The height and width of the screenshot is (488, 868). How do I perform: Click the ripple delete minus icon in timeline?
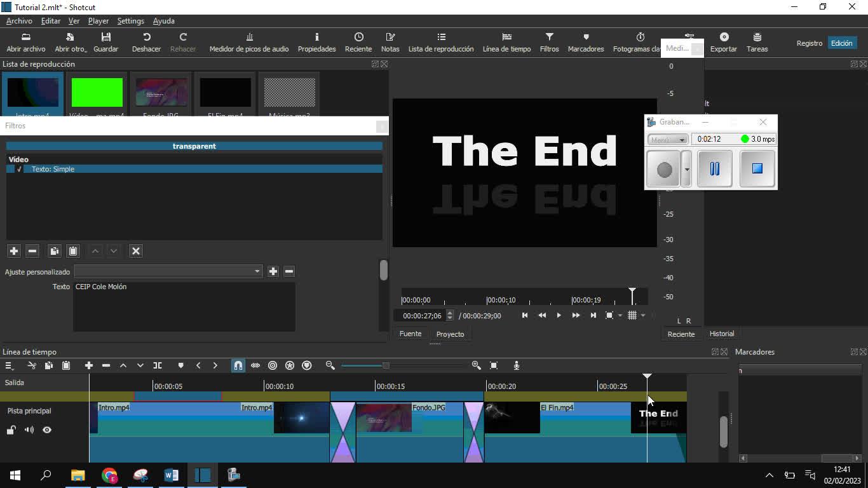[106, 365]
